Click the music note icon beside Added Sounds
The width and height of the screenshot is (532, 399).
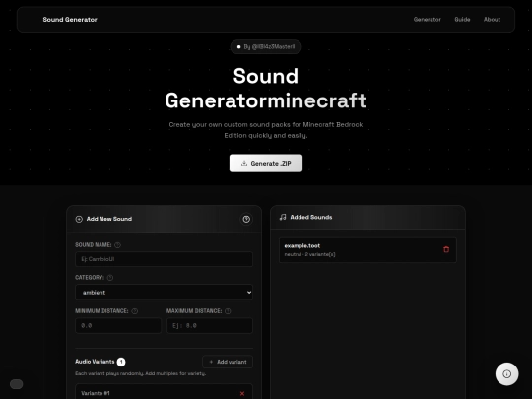(283, 217)
